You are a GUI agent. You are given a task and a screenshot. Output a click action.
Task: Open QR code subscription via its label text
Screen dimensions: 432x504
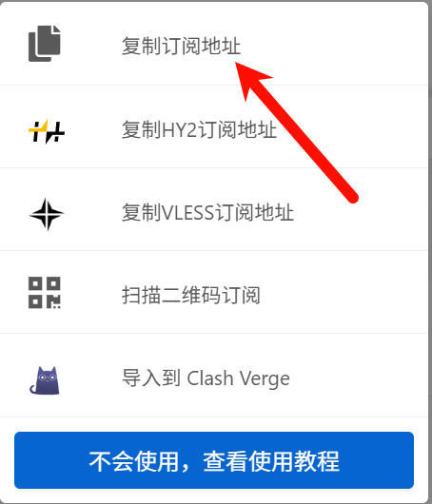tap(190, 295)
